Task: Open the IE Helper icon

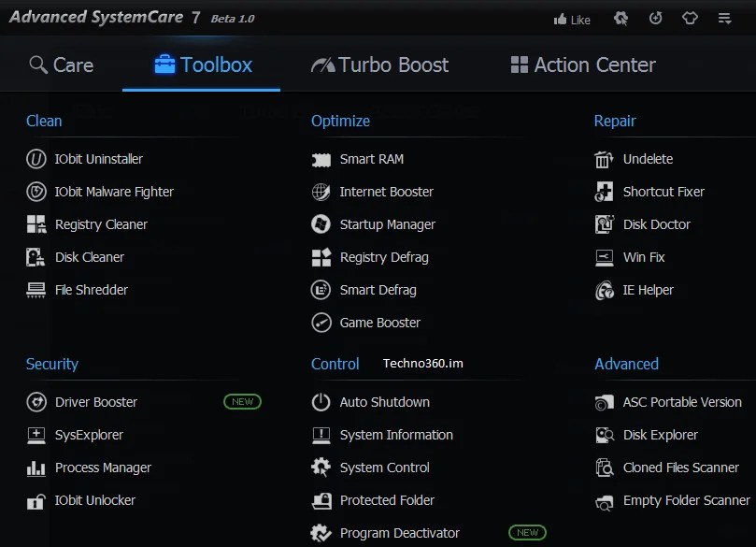Action: (604, 291)
